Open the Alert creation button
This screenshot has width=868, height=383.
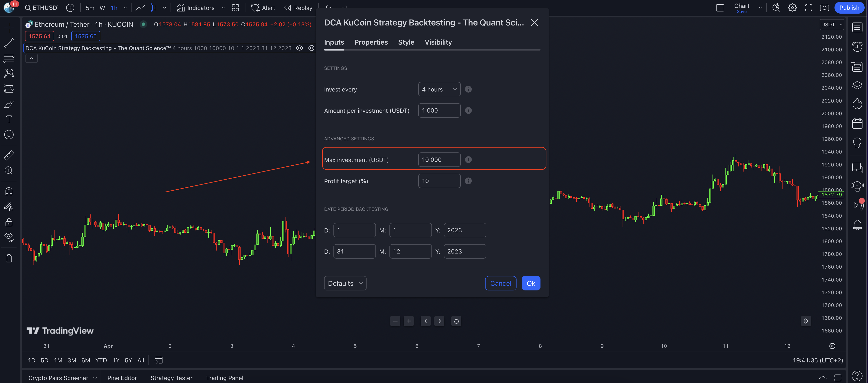coord(263,8)
